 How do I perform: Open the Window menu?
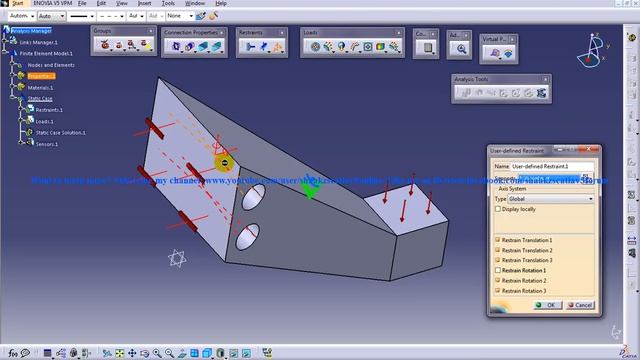[195, 3]
